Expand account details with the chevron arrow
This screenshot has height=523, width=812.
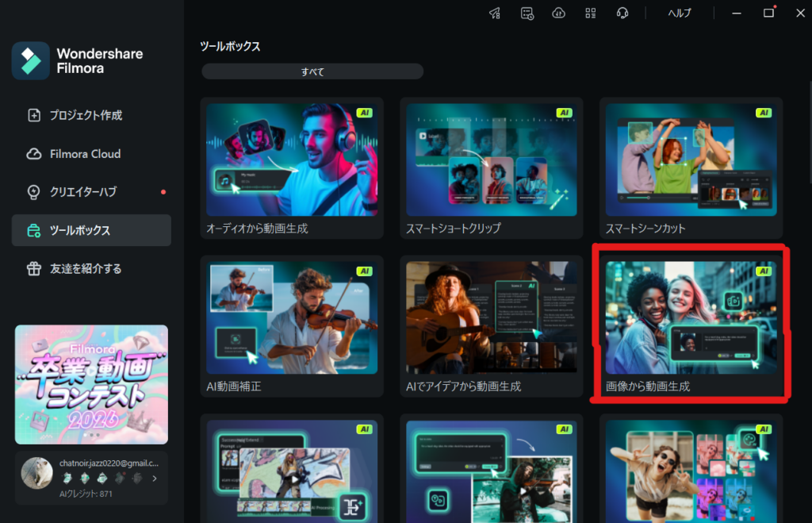point(154,478)
